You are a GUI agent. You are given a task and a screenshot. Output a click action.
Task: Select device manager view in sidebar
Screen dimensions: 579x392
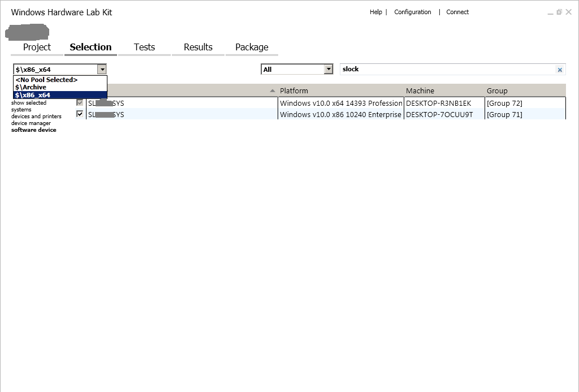pyautogui.click(x=31, y=123)
